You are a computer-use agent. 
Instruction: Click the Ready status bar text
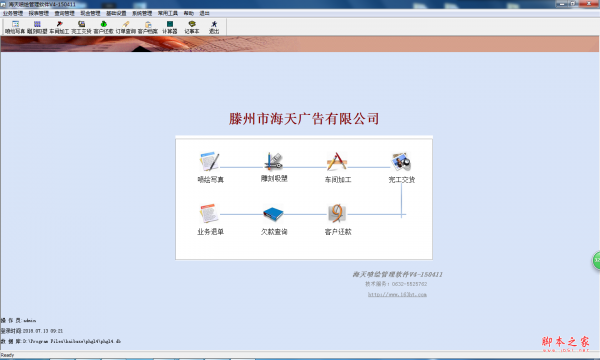coord(7,355)
